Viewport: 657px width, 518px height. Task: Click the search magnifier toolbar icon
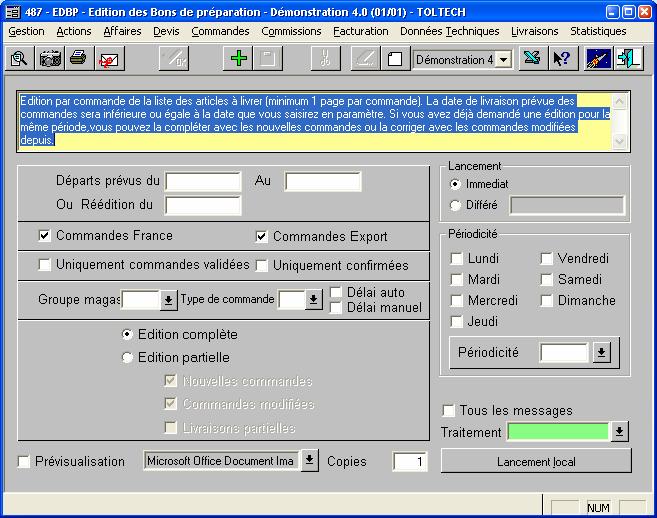19,59
